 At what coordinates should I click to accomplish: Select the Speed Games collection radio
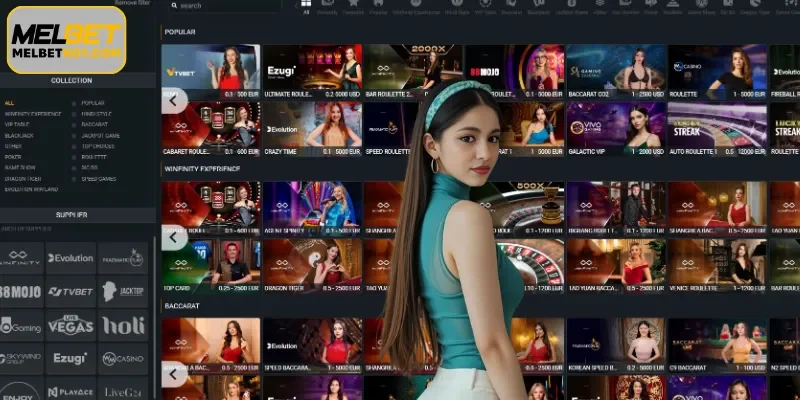pyautogui.click(x=74, y=179)
